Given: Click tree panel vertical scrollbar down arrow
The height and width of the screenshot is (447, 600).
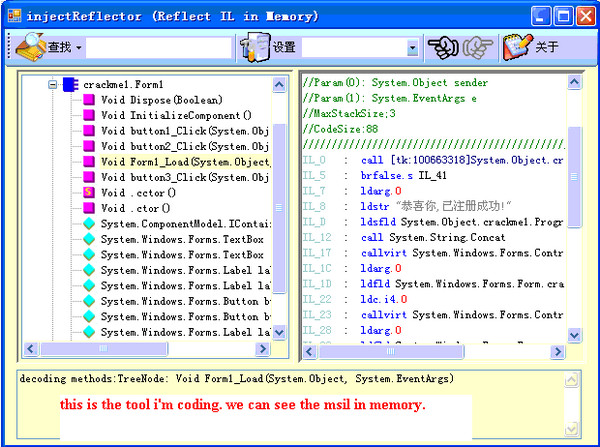Looking at the screenshot, I should pyautogui.click(x=280, y=334).
